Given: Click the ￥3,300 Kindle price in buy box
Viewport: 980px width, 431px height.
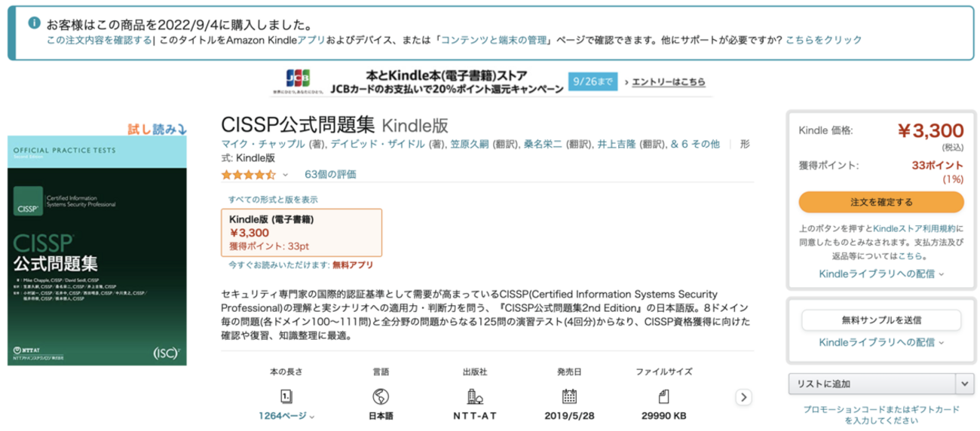Looking at the screenshot, I should [931, 131].
